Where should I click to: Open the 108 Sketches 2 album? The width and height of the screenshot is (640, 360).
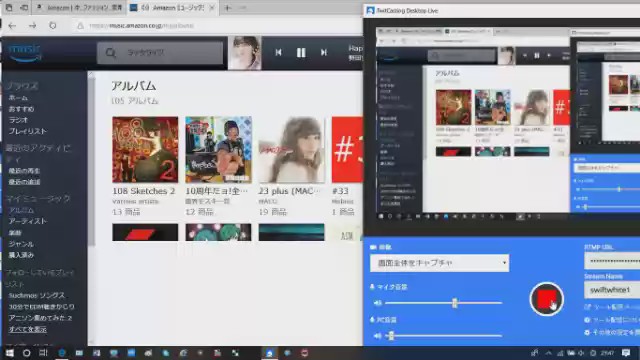145,149
